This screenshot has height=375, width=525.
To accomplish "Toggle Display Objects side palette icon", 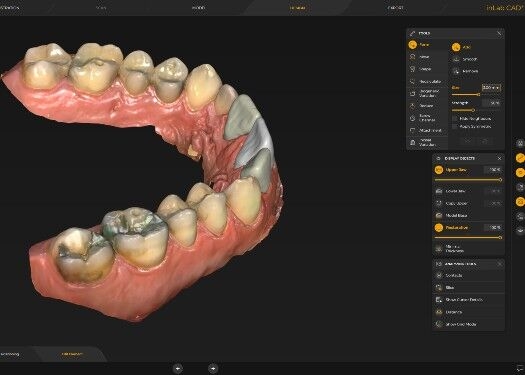I will pyautogui.click(x=520, y=172).
